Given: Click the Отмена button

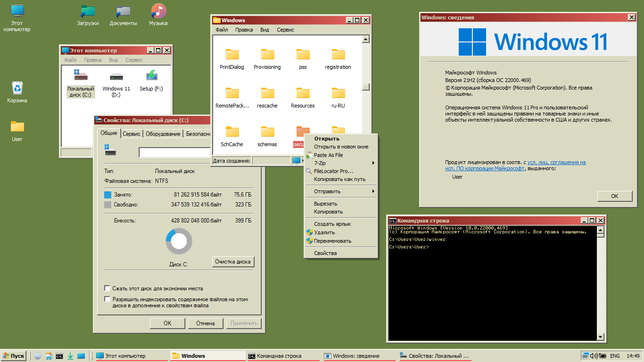Looking at the screenshot, I should click(x=206, y=323).
